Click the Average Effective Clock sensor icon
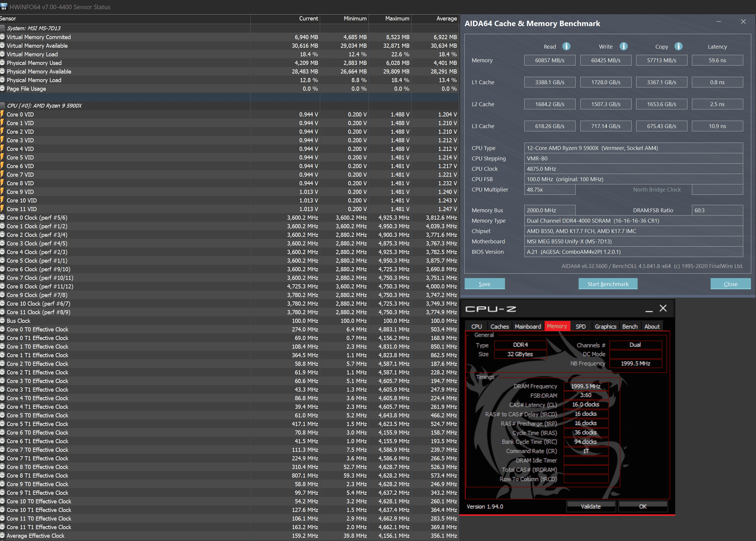 click(2, 536)
